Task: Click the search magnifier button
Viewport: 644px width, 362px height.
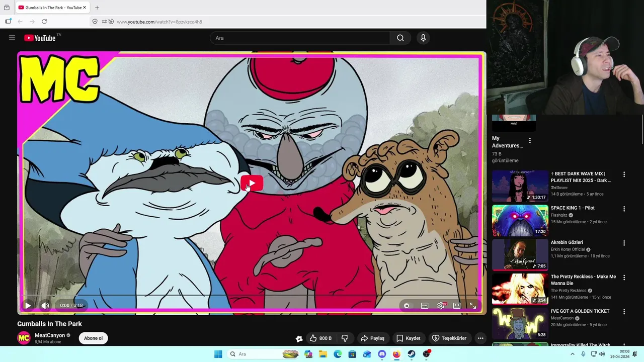Action: click(400, 38)
